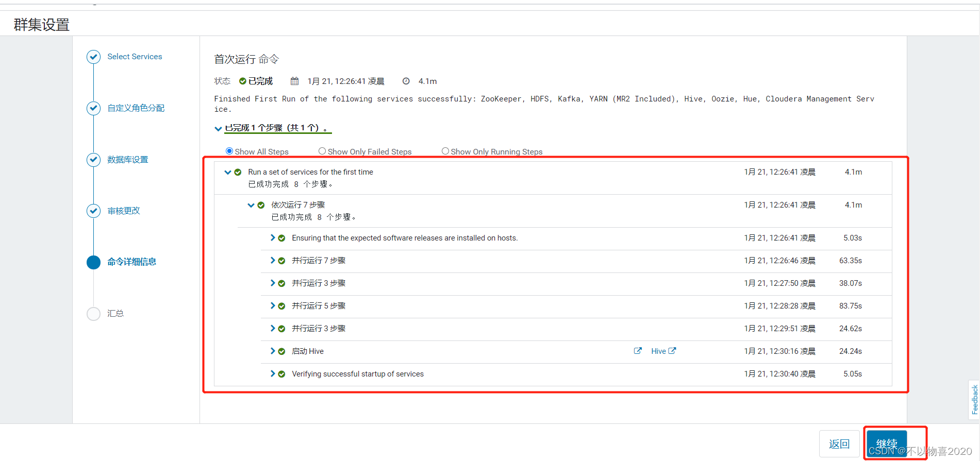
Task: Expand 并行运行 3 步骤 started at 12:27:50
Action: pos(273,283)
